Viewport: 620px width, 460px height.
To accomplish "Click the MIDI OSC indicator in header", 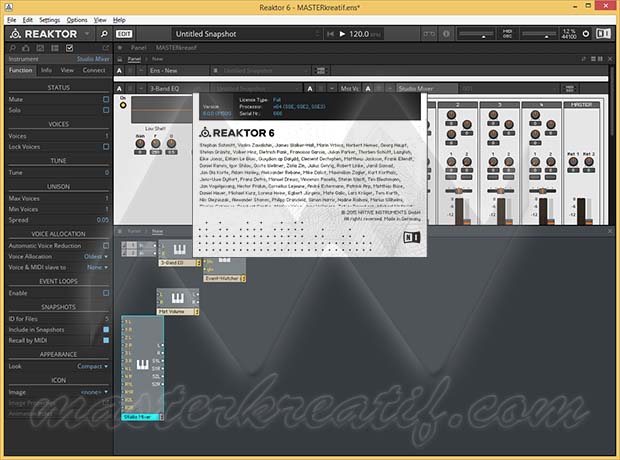I will [507, 34].
